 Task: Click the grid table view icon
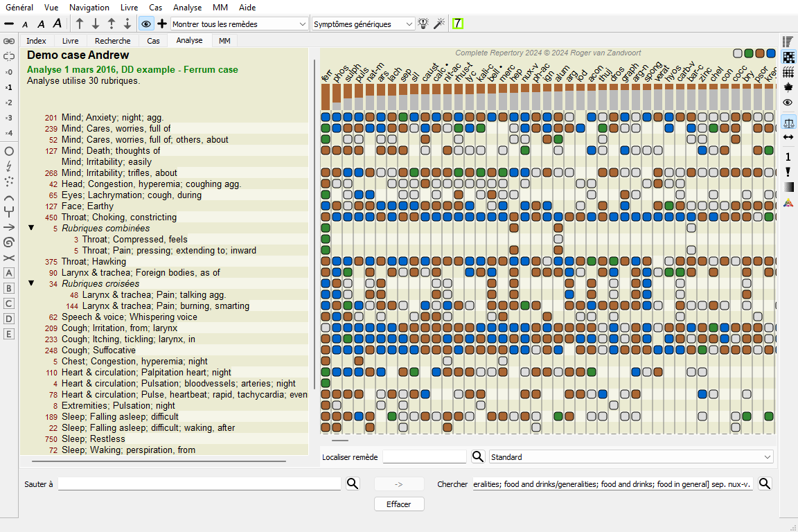click(788, 72)
